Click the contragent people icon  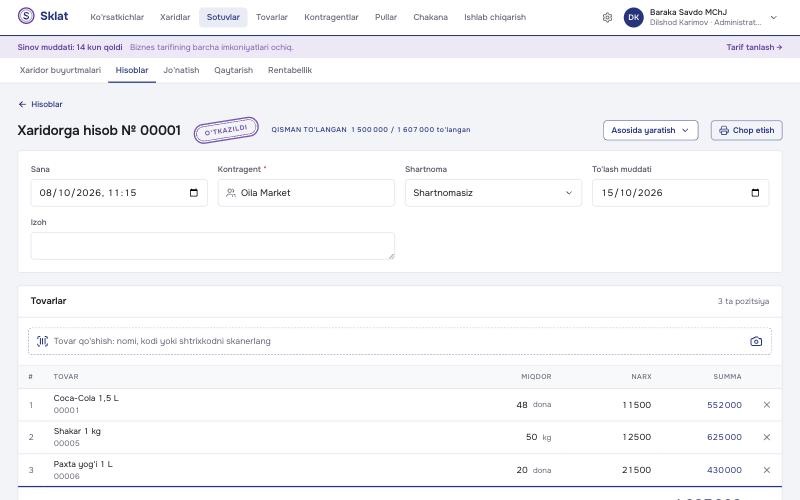pyautogui.click(x=231, y=193)
